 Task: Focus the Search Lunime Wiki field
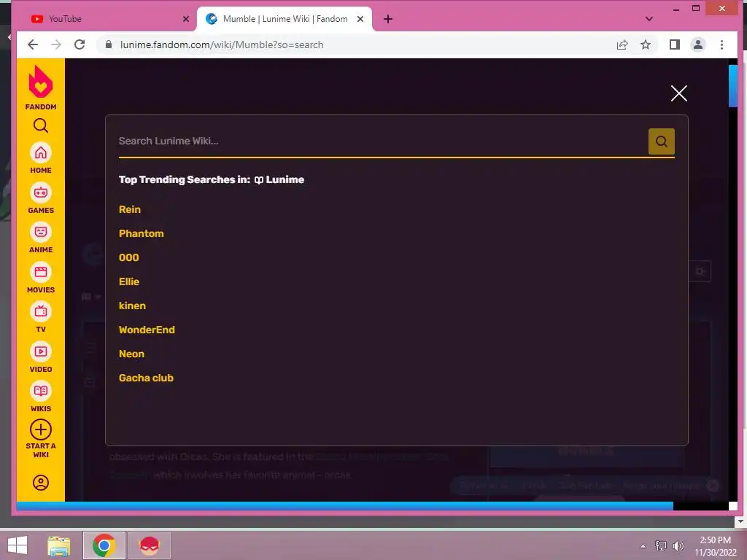point(382,141)
